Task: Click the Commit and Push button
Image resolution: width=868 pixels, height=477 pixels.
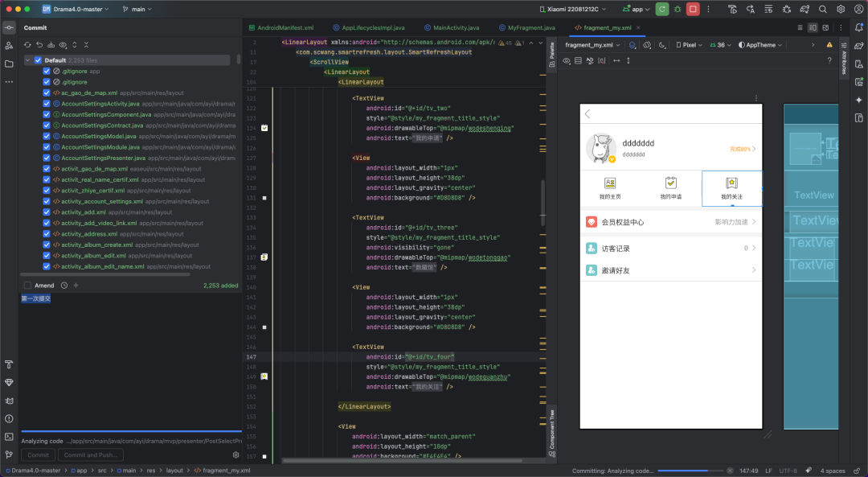Action: coord(90,454)
